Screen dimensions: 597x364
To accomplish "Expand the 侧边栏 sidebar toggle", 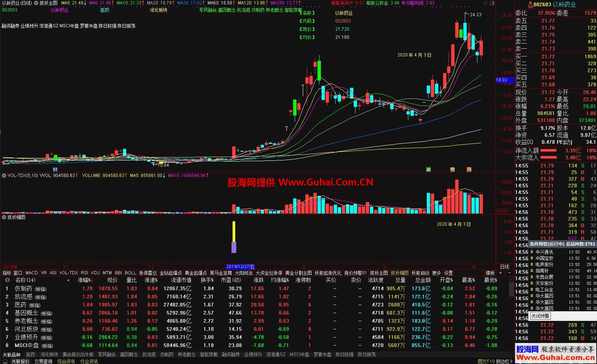I will click(x=504, y=361).
